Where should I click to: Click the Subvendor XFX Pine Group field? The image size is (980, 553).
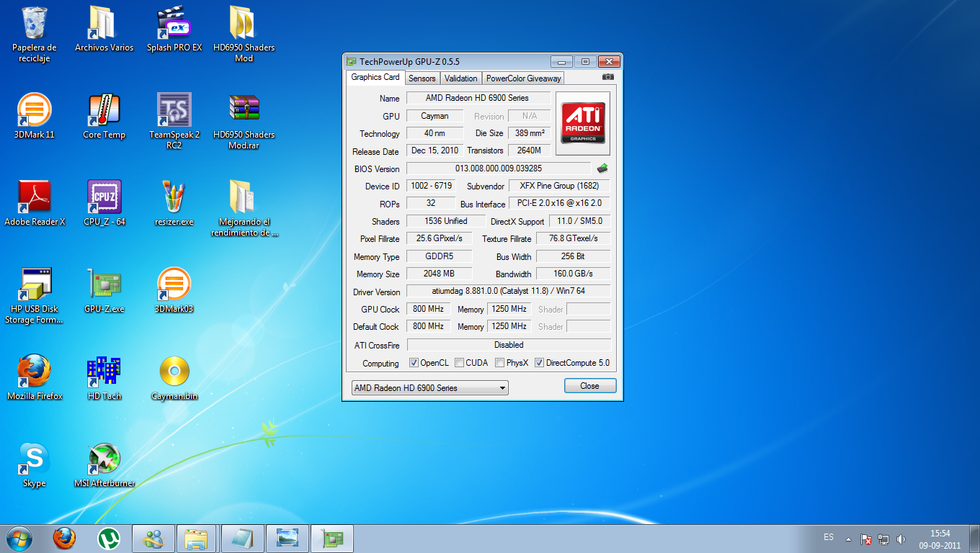coord(559,186)
